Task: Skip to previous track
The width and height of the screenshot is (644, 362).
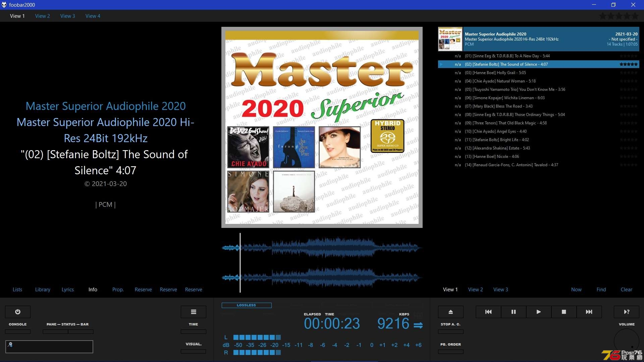Action: coord(488,312)
